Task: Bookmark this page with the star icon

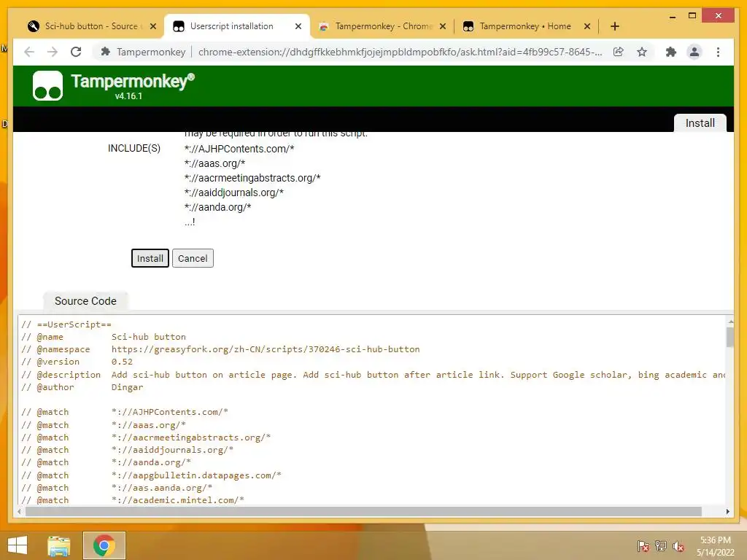Action: click(x=642, y=52)
